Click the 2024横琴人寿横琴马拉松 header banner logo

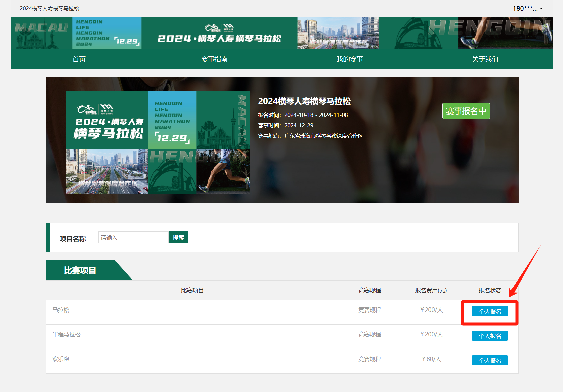[x=219, y=33]
